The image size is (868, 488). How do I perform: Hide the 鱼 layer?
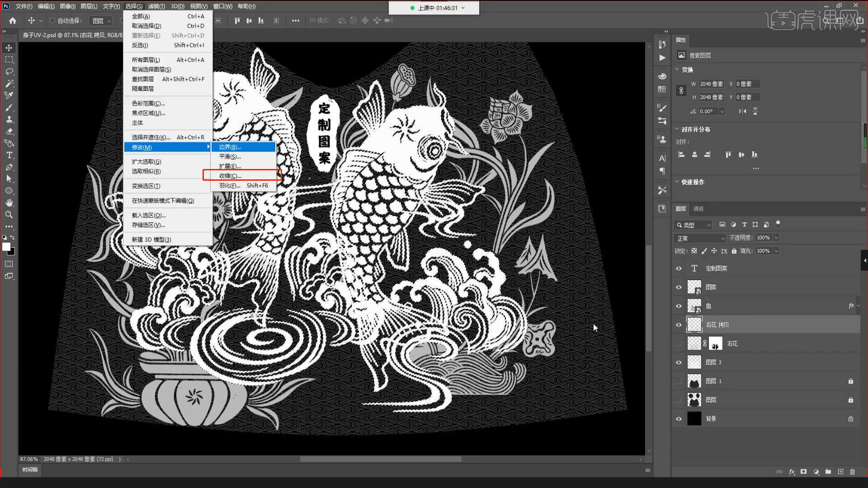pos(679,306)
